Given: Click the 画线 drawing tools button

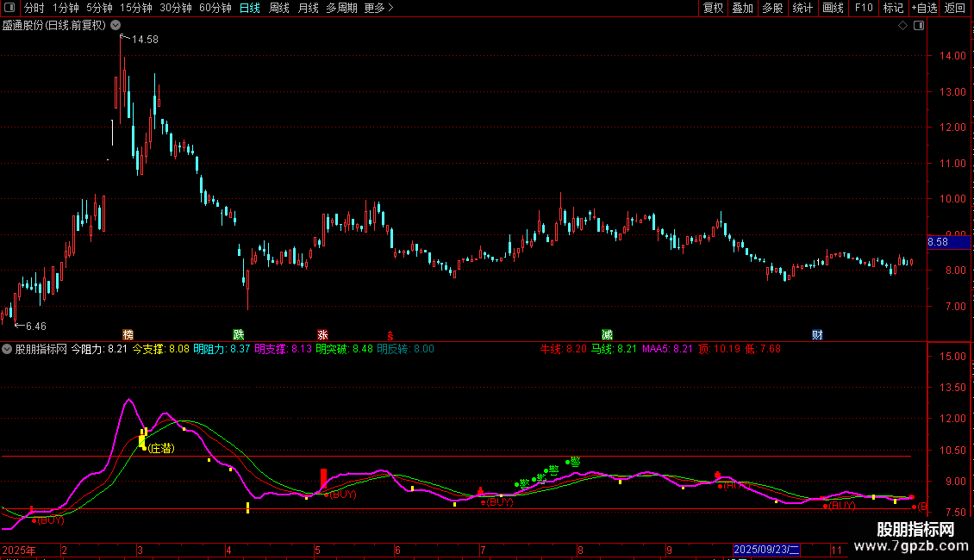Looking at the screenshot, I should tap(834, 8).
